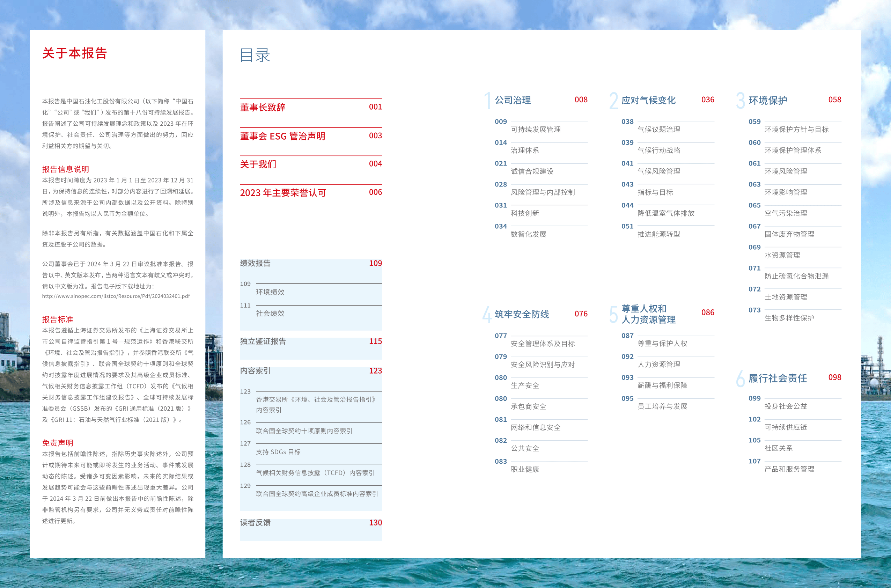
Task: Click the 气候行动战略 entry
Action: pyautogui.click(x=659, y=150)
